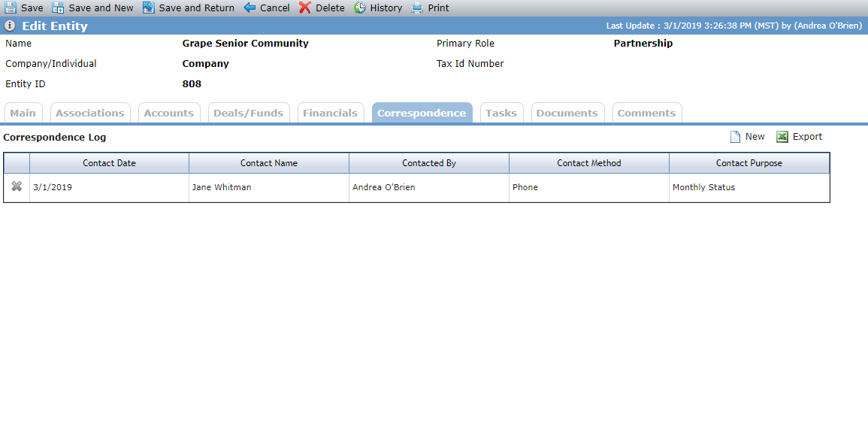Click Export link for correspondence log

808,137
